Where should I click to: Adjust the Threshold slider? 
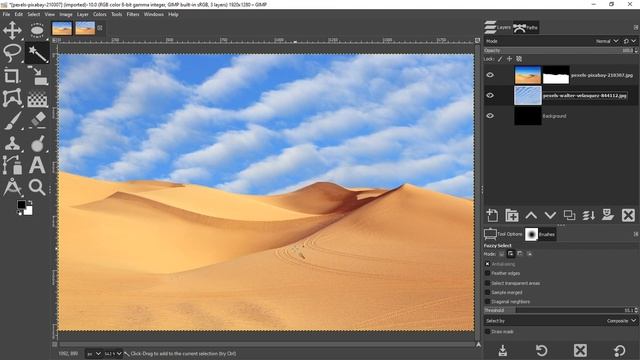coord(560,311)
